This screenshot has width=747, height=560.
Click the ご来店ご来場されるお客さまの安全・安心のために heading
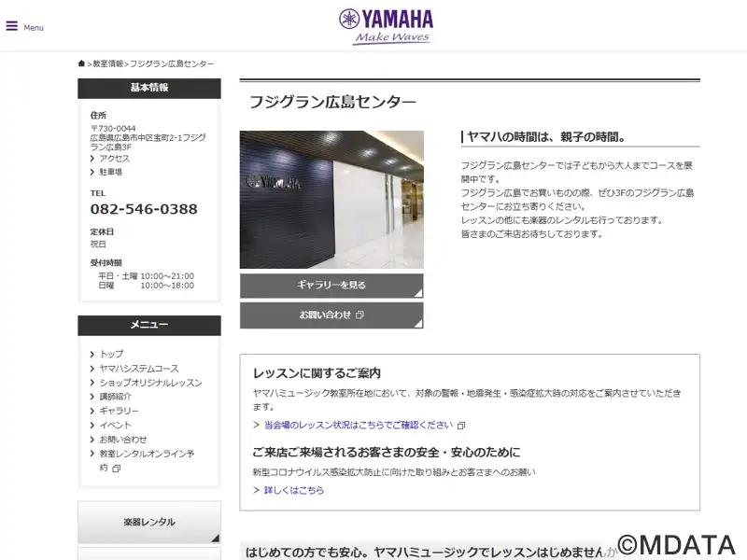click(387, 453)
